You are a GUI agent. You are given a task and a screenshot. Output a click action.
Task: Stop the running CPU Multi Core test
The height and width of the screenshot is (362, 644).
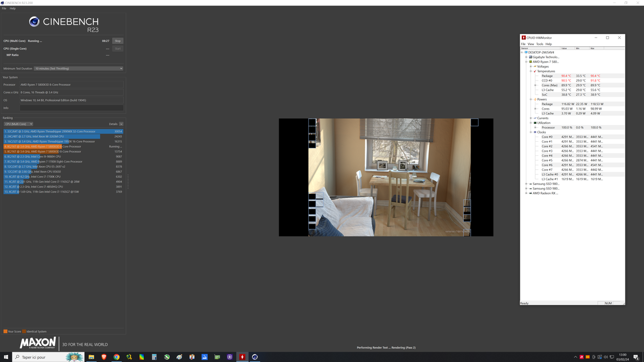(x=117, y=41)
